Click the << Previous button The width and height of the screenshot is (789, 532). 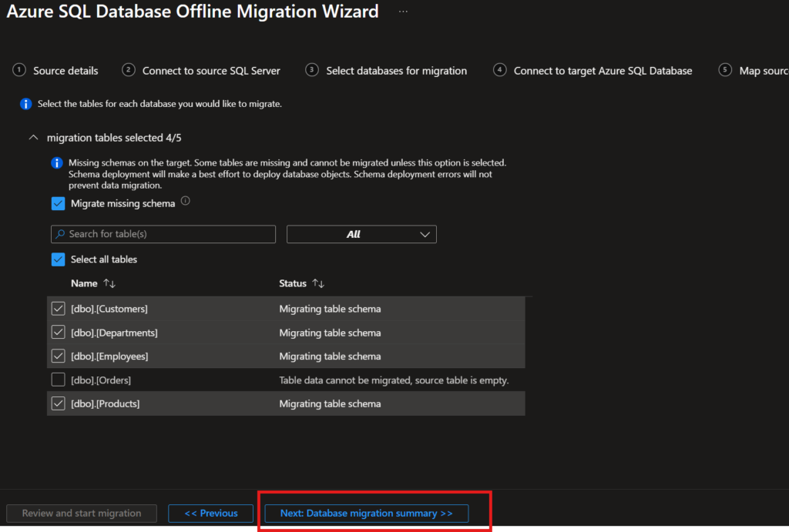(211, 514)
